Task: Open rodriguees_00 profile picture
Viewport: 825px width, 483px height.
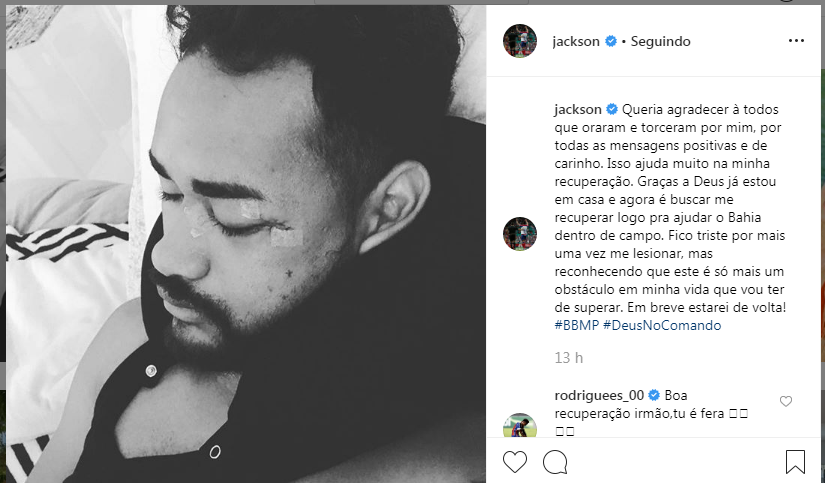Action: pos(520,425)
